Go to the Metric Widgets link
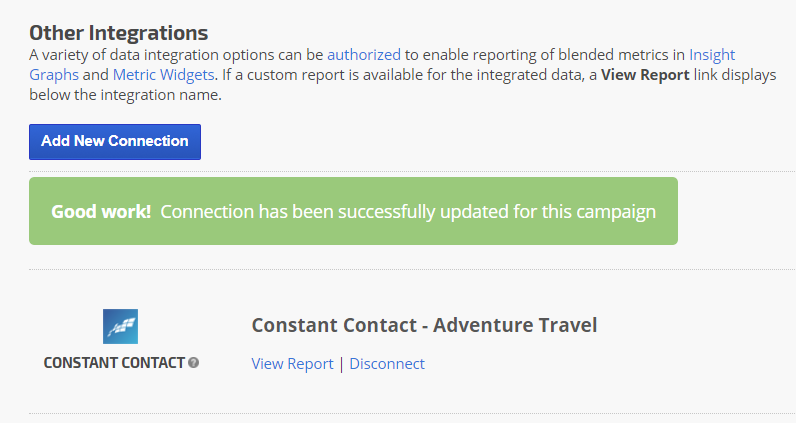Viewport: 796px width, 423px height. coord(163,75)
